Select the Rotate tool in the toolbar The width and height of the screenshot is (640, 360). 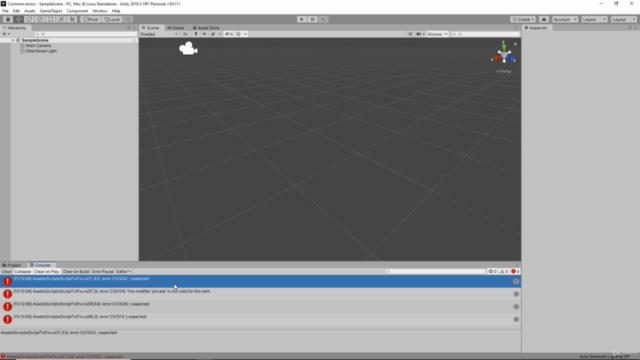coord(29,19)
